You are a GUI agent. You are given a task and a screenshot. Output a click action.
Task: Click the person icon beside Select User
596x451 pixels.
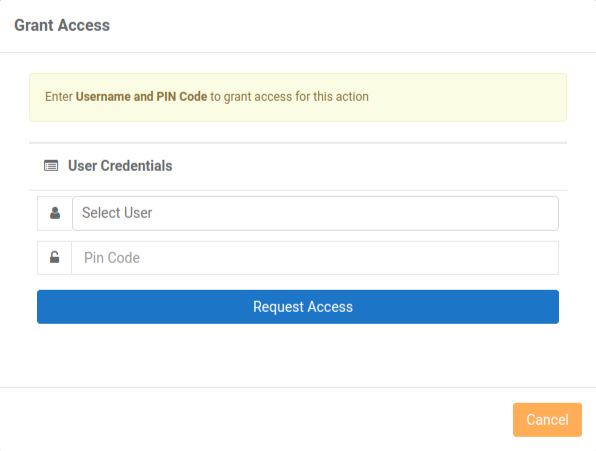(55, 213)
